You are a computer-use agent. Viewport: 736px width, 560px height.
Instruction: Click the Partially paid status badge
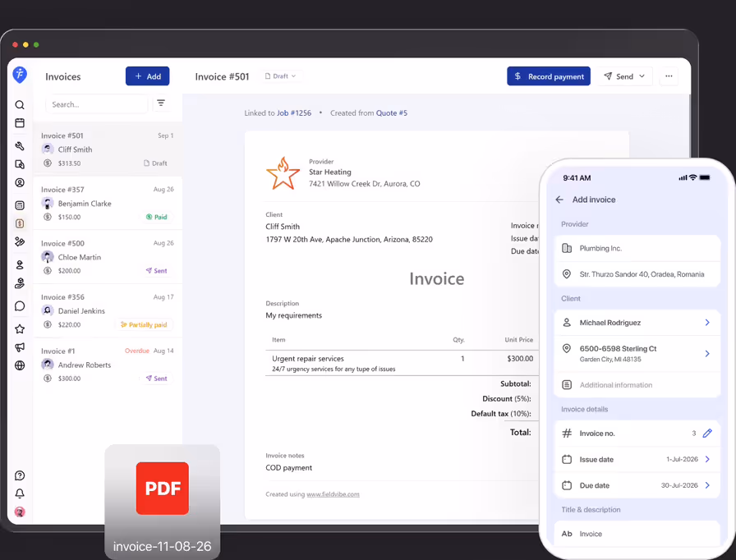(x=144, y=324)
